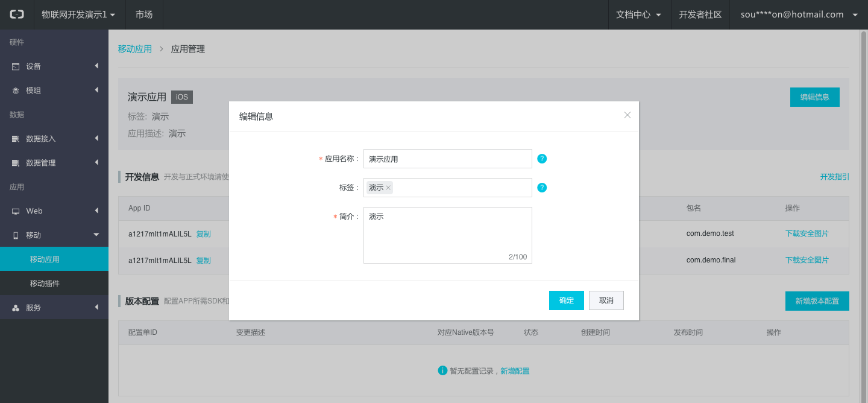
Task: Expand the Web sidebar section
Action: coord(54,211)
